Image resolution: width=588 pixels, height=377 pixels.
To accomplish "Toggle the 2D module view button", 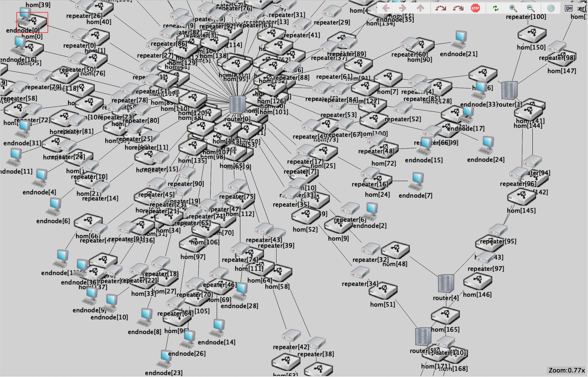I will pos(568,8).
